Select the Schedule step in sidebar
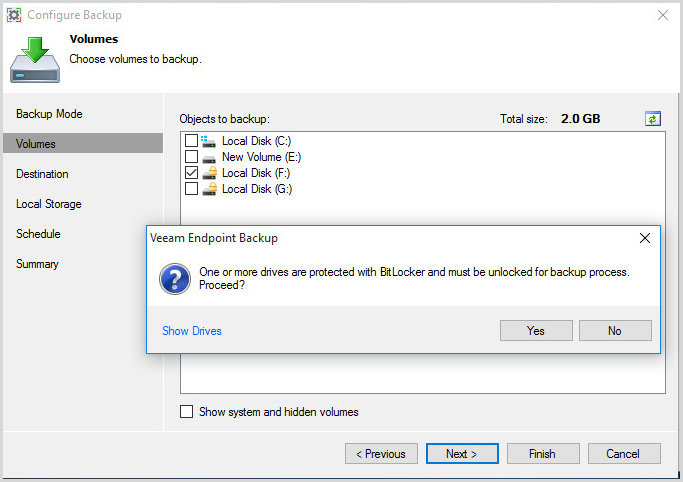Screen dimensions: 683x482 (x=38, y=234)
